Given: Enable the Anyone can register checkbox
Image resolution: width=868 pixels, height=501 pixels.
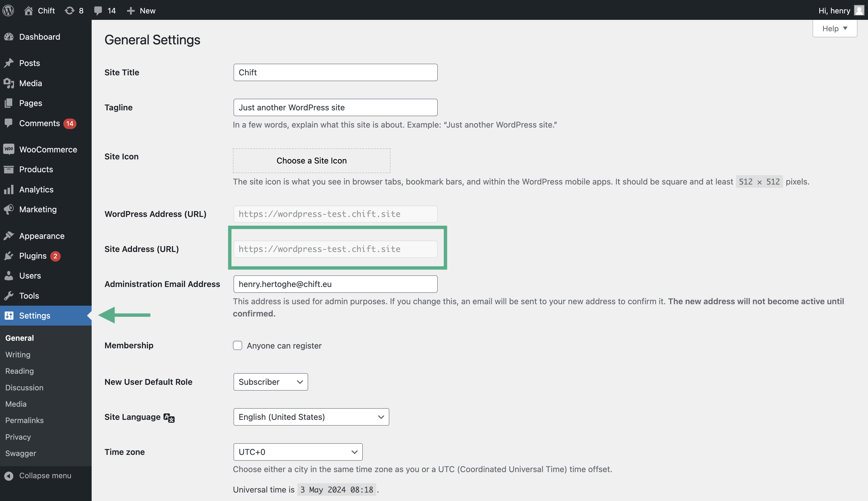Looking at the screenshot, I should tap(238, 345).
